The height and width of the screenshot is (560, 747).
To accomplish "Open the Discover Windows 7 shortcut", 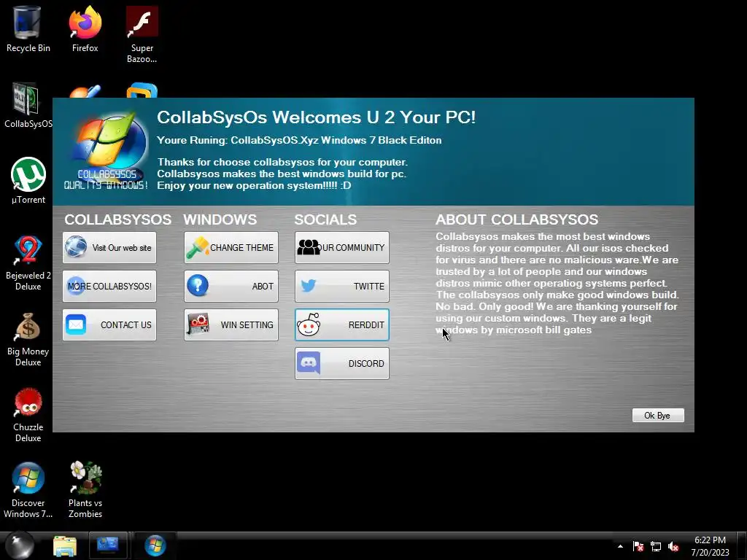I will coord(28,490).
